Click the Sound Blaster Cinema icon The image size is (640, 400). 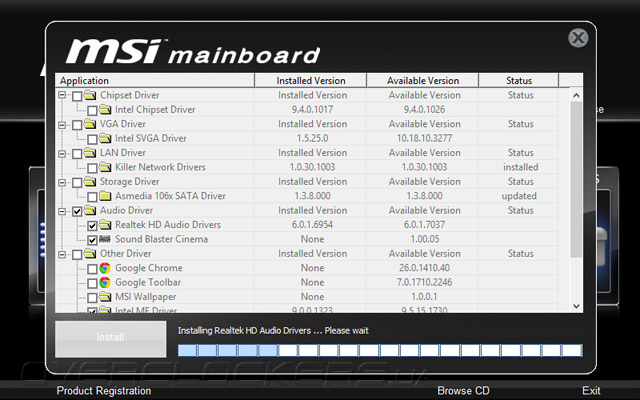tap(105, 239)
